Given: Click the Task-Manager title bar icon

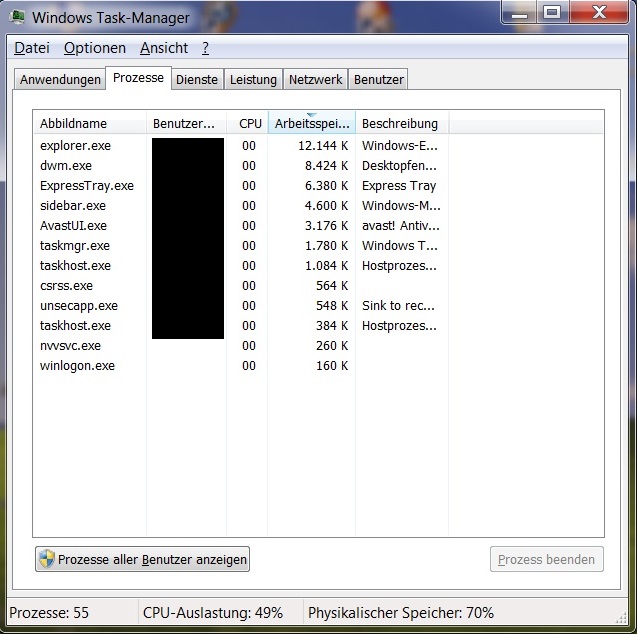Looking at the screenshot, I should (17, 17).
